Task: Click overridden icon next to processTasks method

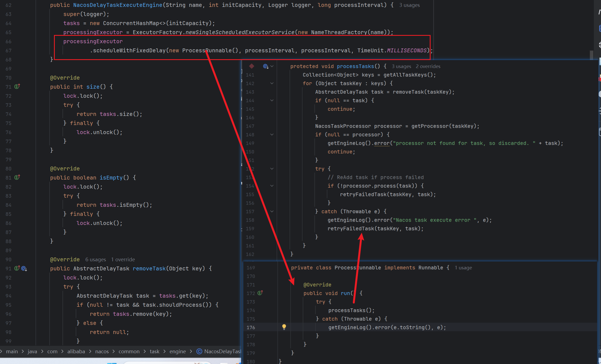Action: pyautogui.click(x=266, y=66)
